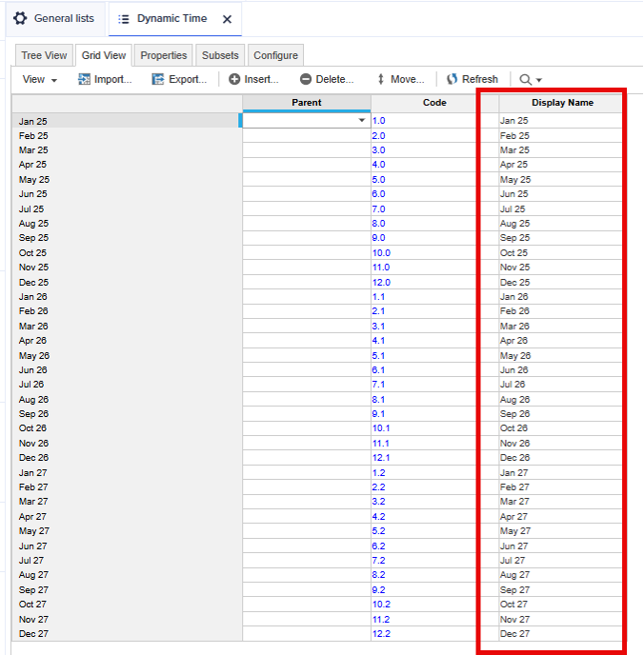Click the Parent column header
This screenshot has width=644, height=655.
[307, 103]
